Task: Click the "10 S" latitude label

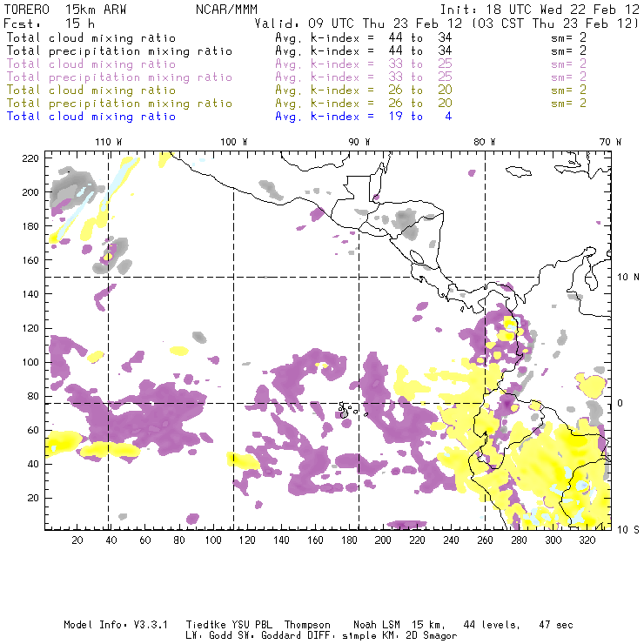Action: pos(628,530)
